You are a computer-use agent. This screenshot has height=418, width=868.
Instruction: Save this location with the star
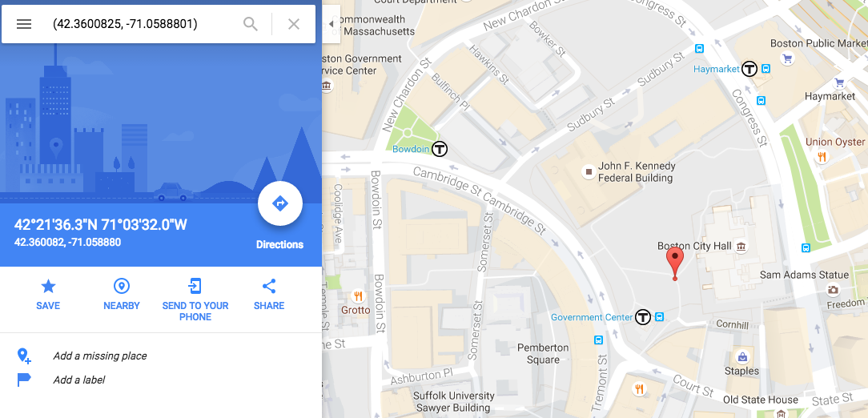click(x=48, y=295)
